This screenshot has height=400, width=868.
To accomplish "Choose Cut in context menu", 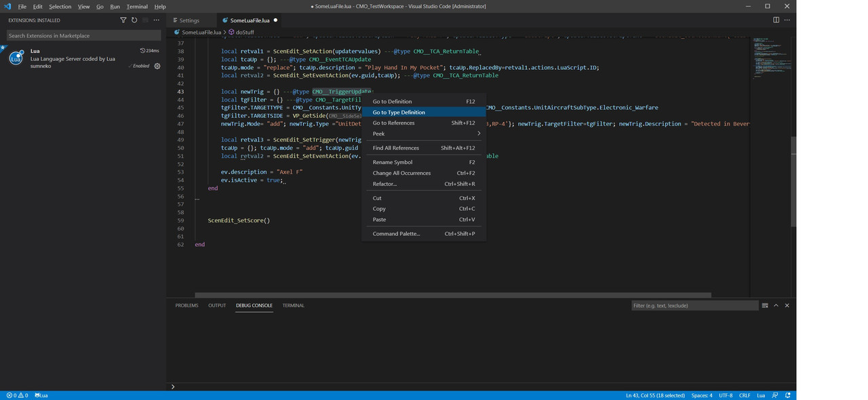I will click(424, 198).
